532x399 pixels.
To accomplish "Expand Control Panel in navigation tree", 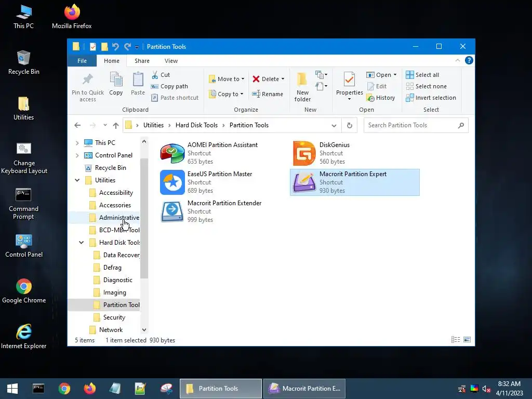I will point(77,155).
